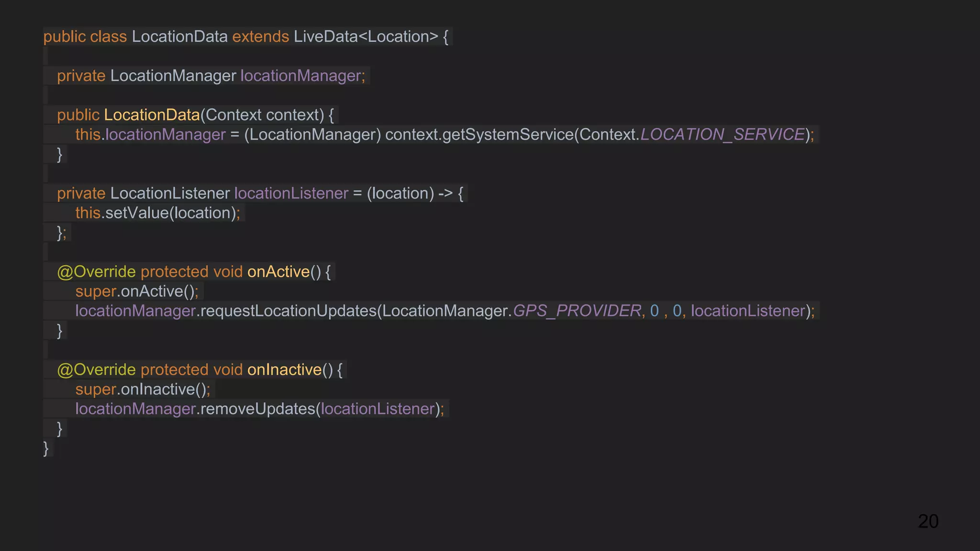Select the 'private LocationManager locationManager;' line

[211, 76]
